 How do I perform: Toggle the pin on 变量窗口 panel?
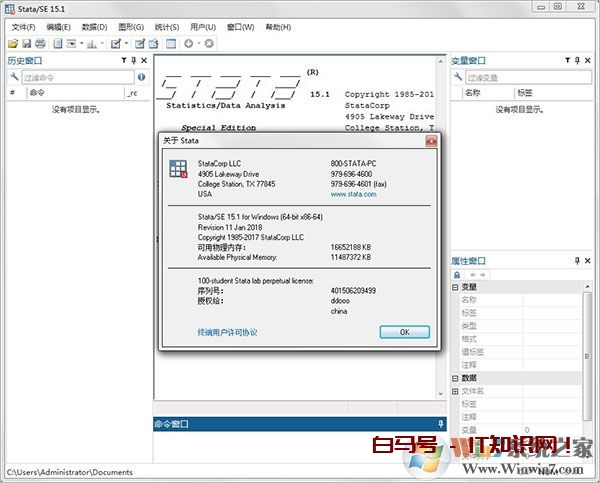click(x=577, y=62)
